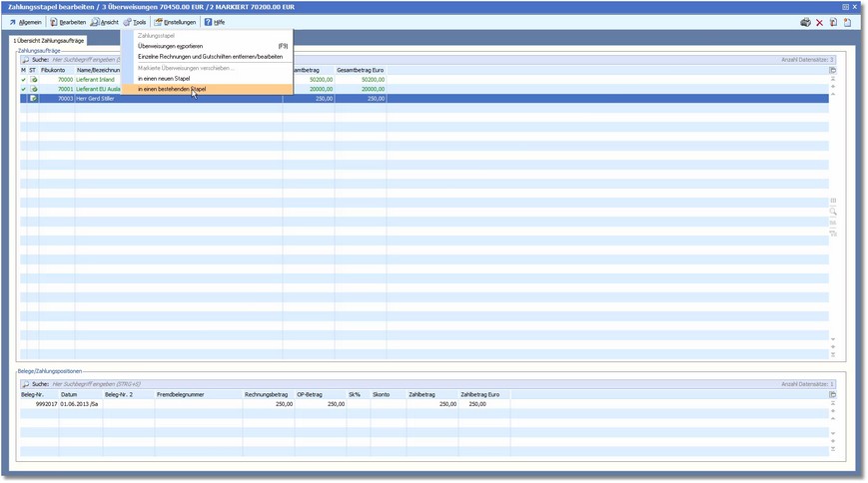
Task: Click the document icon right of the red X
Action: (x=833, y=22)
